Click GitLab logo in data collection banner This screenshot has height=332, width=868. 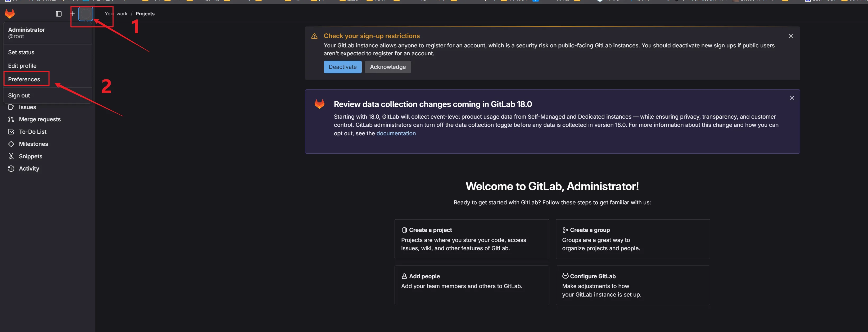(x=319, y=104)
